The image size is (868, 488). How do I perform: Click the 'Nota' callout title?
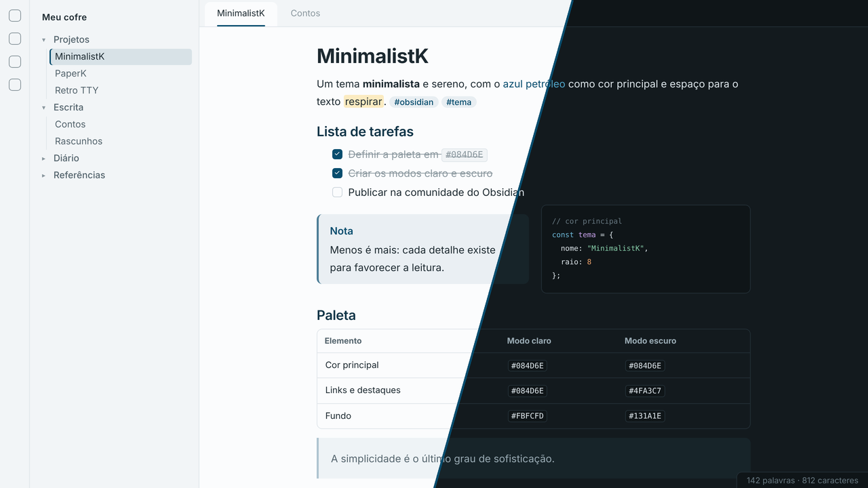pos(342,231)
